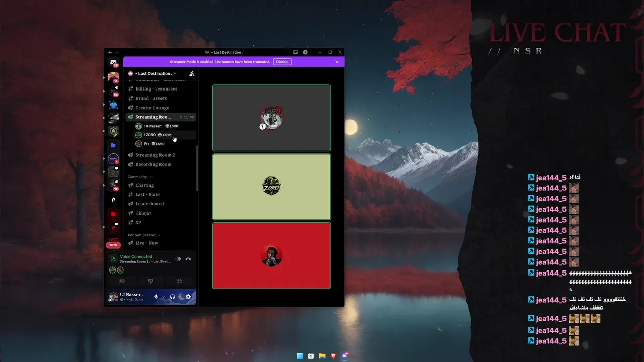
Task: Open server icon with 56 badge
Action: [113, 91]
